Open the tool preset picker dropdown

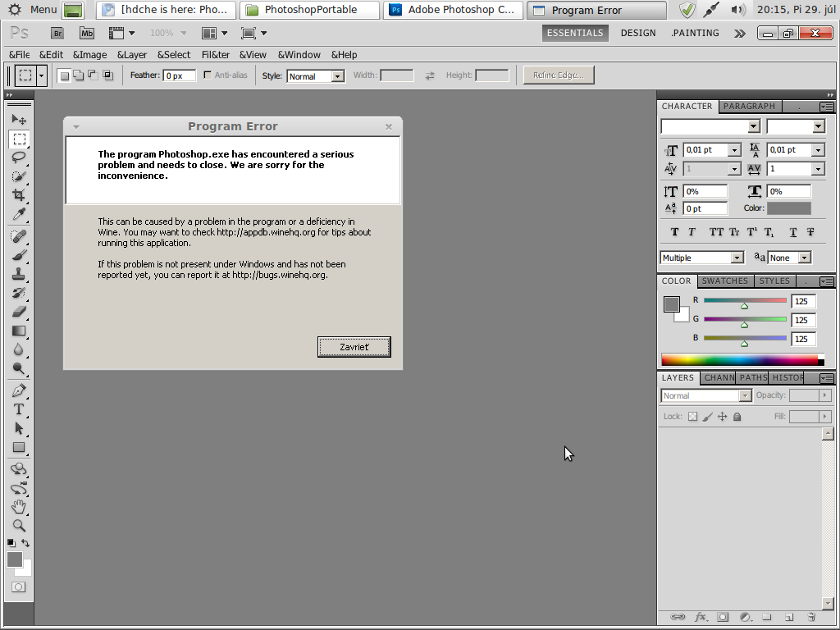coord(42,75)
